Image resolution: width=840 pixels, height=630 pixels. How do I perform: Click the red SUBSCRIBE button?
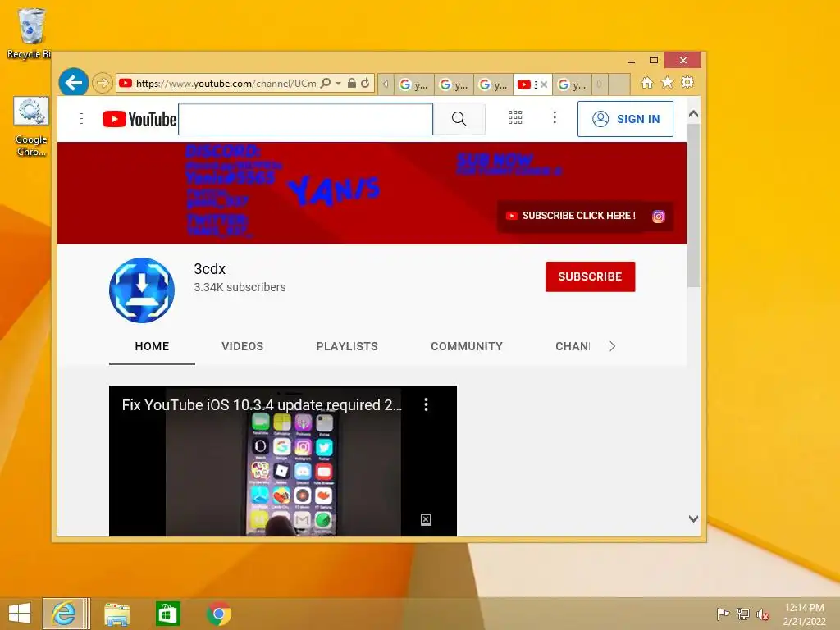tap(590, 276)
